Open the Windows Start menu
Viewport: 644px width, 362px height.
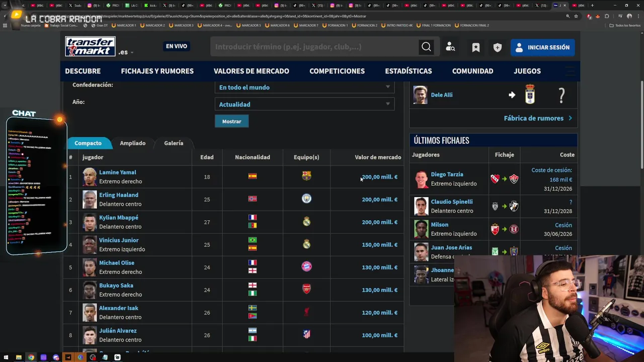(6, 357)
